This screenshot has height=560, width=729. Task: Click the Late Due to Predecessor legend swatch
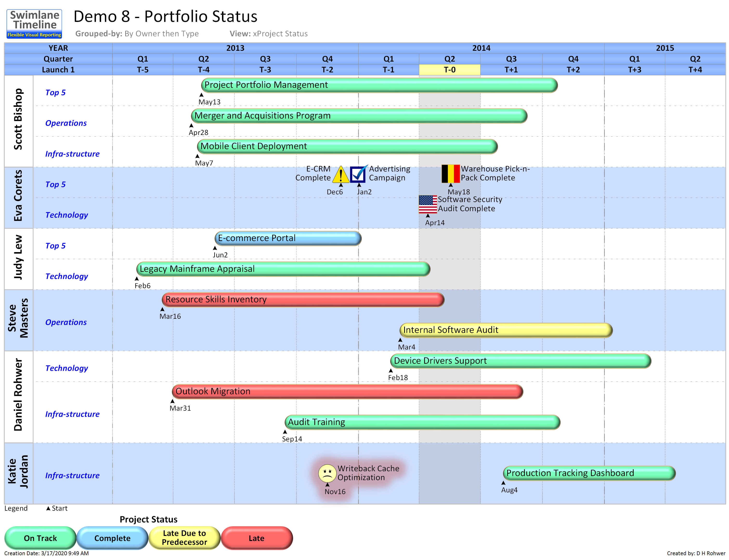(x=184, y=538)
